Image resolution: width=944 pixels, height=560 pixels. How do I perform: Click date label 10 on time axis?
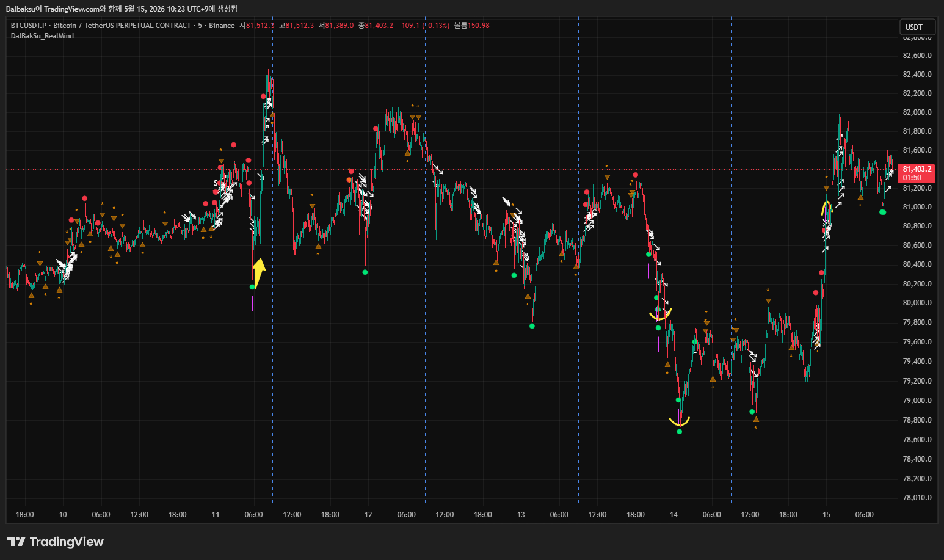63,515
